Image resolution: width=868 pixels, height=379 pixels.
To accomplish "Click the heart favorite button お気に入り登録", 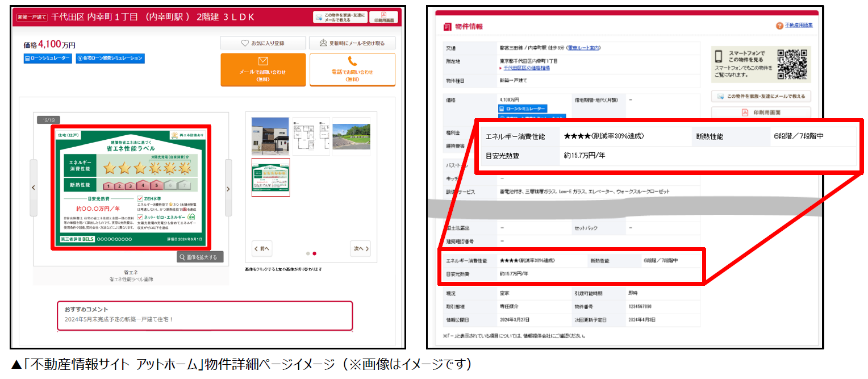I will coord(262,43).
